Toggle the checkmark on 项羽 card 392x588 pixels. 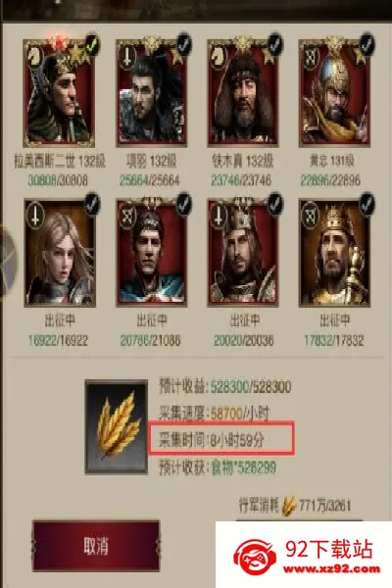(184, 44)
